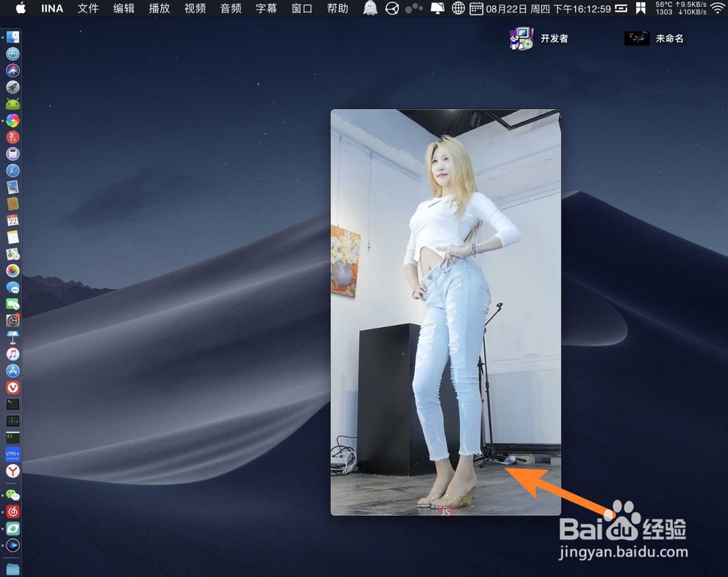Open the temperature and network speed monitor
Screen dimensions: 728x577
point(681,8)
